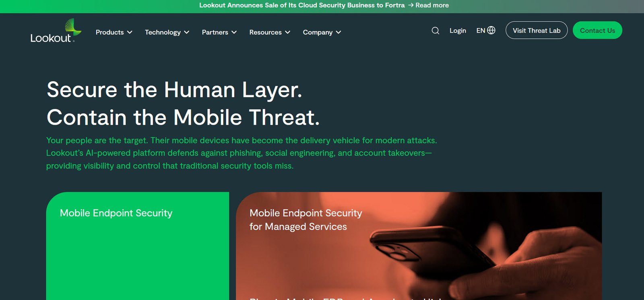The width and height of the screenshot is (644, 300).
Task: Click the Contact Us button
Action: point(597,30)
